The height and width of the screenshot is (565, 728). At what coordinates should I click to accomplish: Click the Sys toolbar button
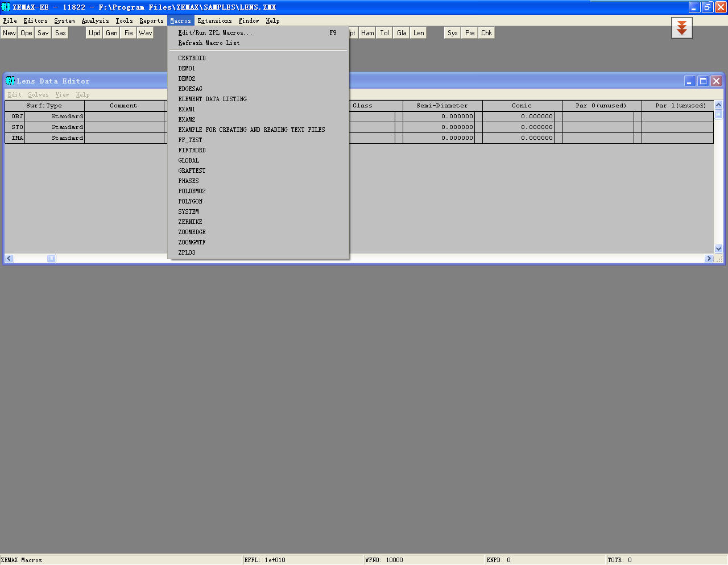(x=453, y=33)
